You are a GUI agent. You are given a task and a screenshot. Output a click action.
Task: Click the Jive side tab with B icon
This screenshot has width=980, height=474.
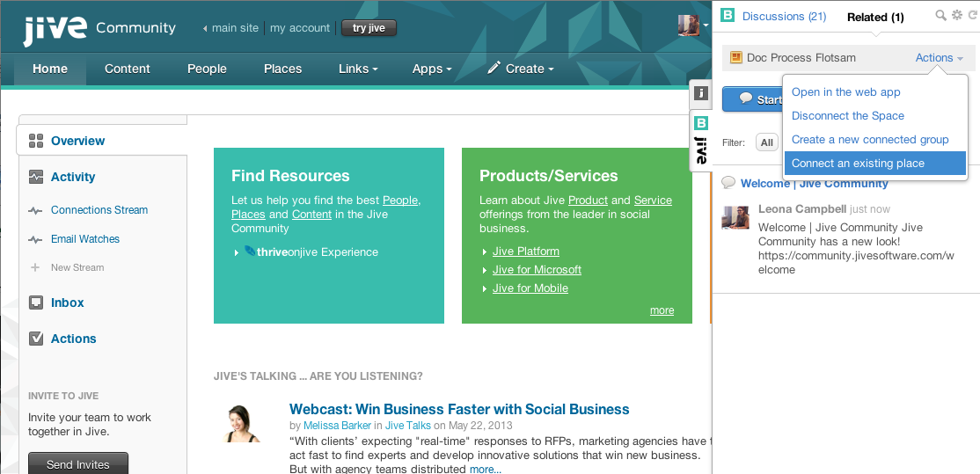701,141
